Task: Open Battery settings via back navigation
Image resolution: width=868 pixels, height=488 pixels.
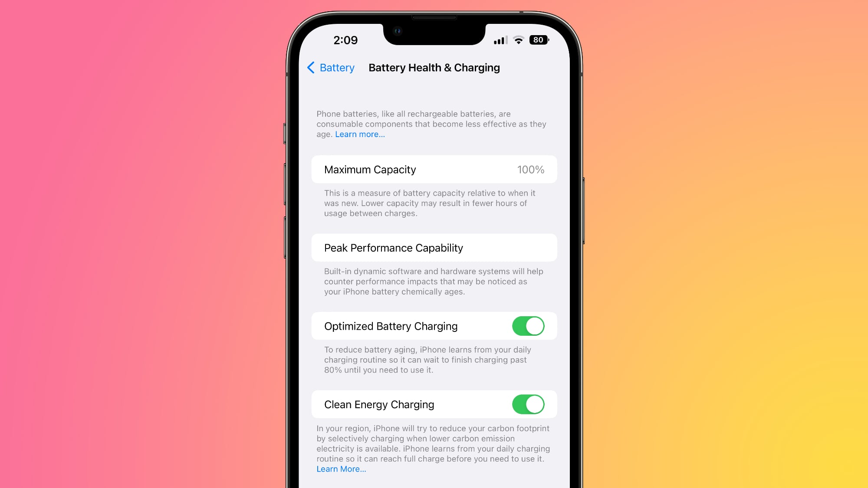Action: pos(331,67)
